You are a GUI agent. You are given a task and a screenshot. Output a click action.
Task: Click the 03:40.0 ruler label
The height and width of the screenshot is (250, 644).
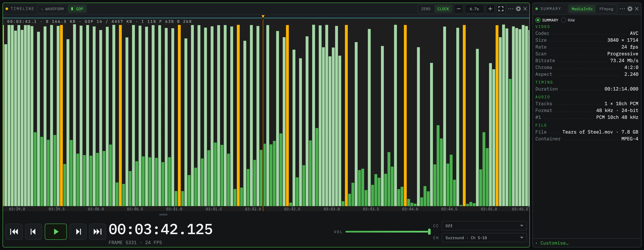pos(96,209)
